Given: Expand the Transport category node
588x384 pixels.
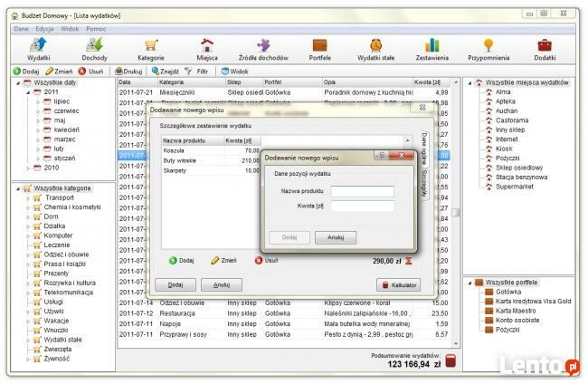Looking at the screenshot, I should coord(26,197).
